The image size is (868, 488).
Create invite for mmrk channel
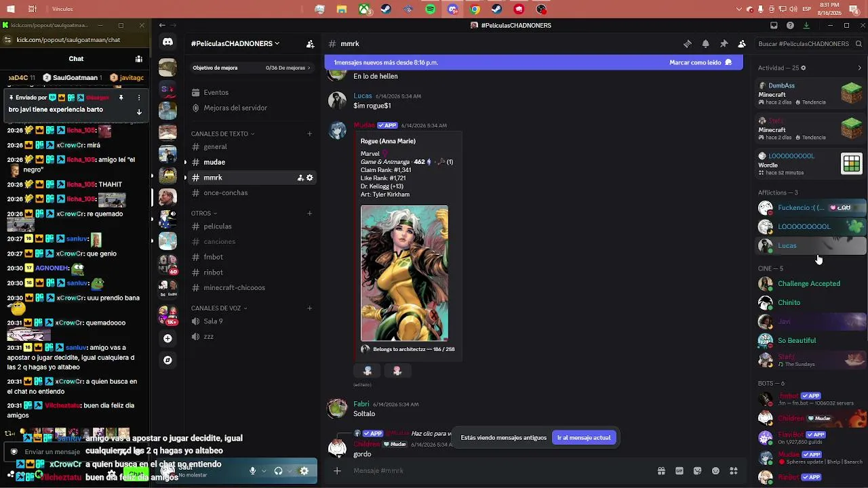coord(300,178)
